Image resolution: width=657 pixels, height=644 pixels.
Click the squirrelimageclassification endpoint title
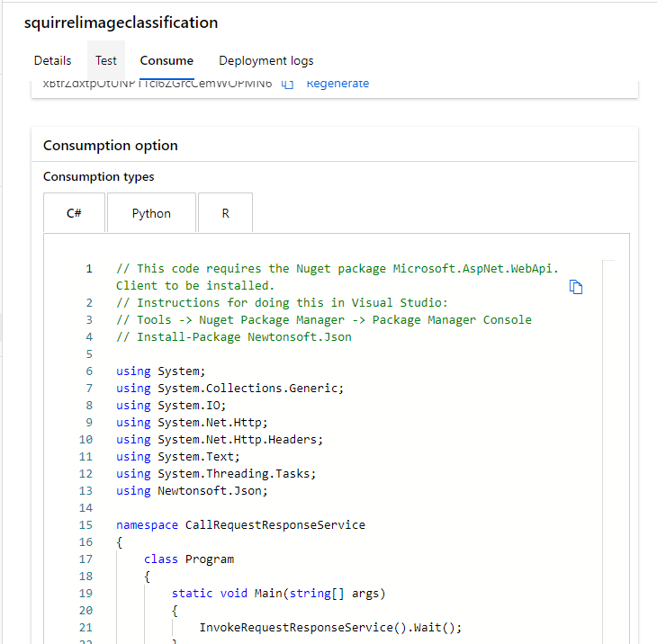coord(121,22)
